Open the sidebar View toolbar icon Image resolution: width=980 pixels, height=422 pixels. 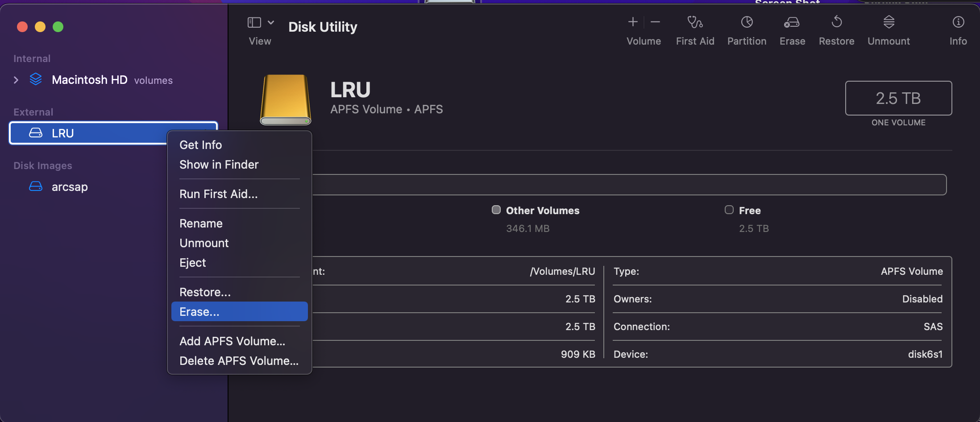[254, 22]
